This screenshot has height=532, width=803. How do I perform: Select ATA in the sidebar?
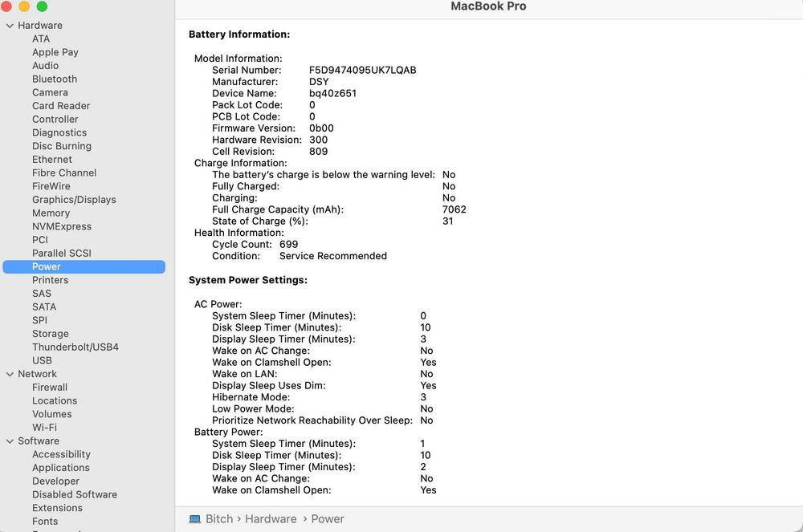(41, 39)
